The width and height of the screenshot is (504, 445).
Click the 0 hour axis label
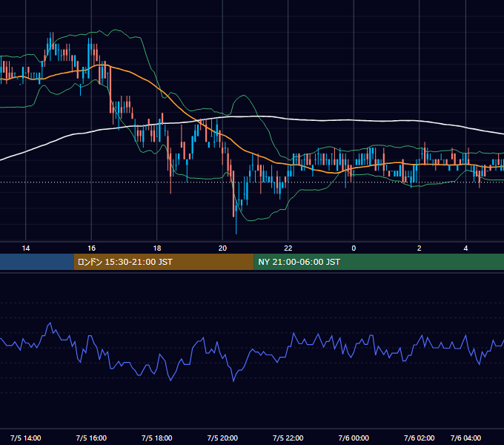coord(354,248)
